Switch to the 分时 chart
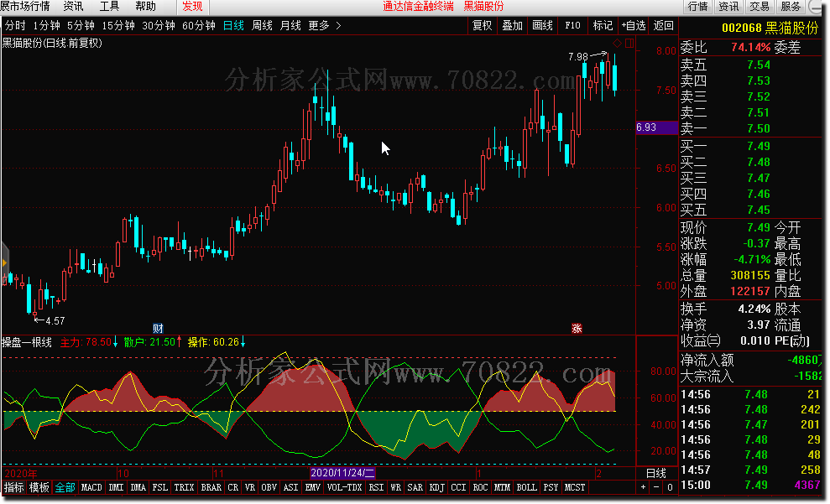 pos(15,25)
